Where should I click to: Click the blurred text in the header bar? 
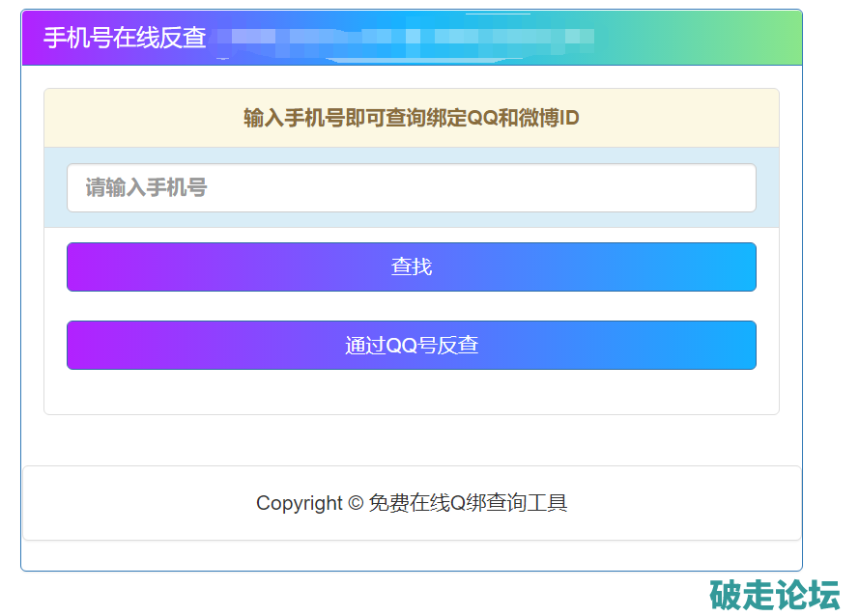(x=404, y=39)
